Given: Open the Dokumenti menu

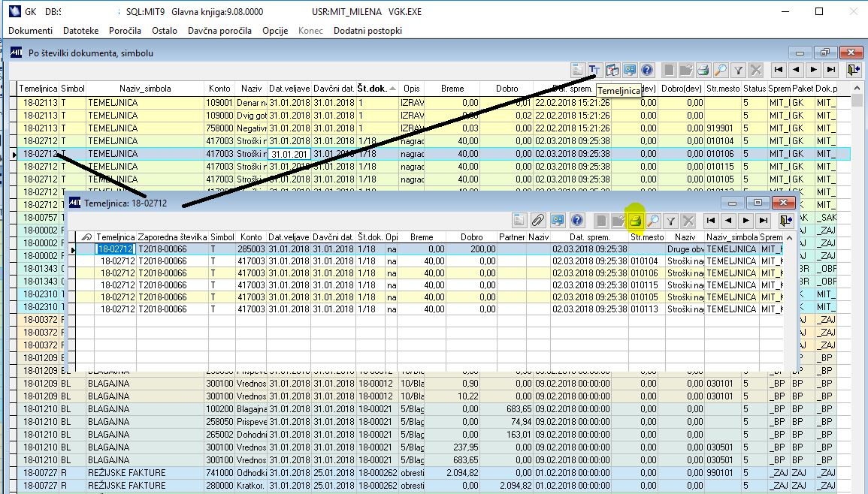Looking at the screenshot, I should coord(30,31).
